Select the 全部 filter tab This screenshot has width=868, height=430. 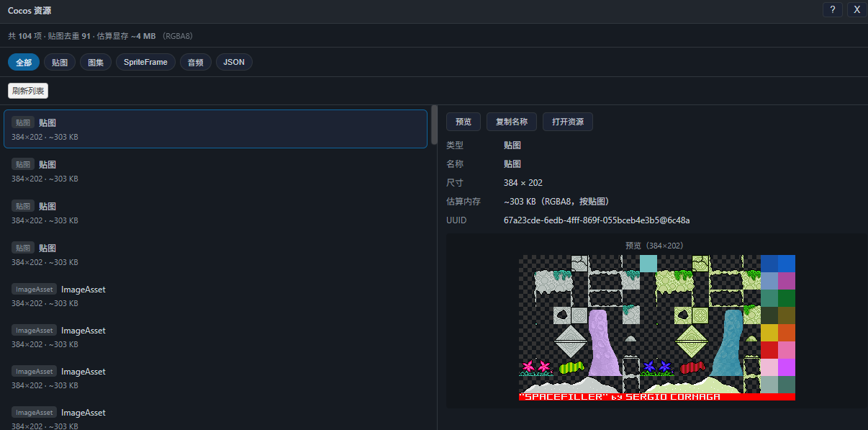(24, 63)
